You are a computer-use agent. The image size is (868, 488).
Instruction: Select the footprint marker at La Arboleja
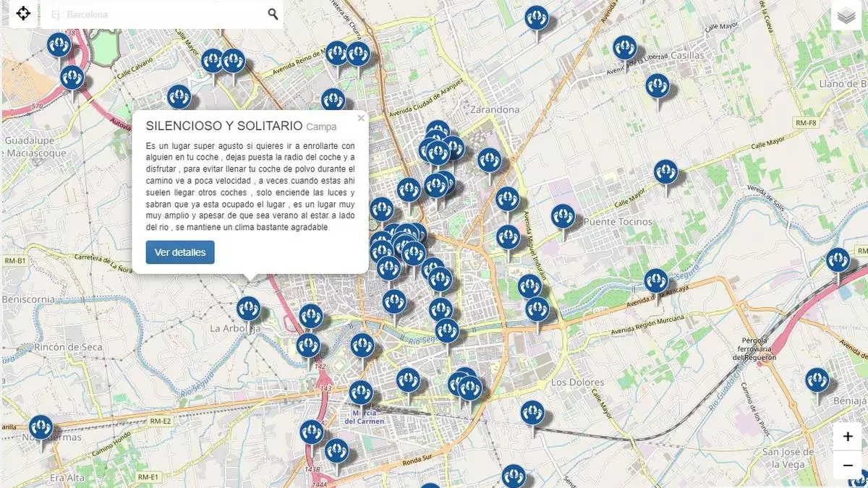(x=248, y=309)
